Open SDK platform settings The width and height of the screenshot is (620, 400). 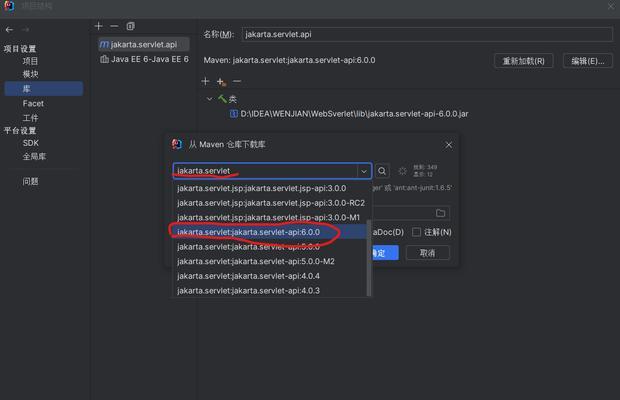pos(30,143)
